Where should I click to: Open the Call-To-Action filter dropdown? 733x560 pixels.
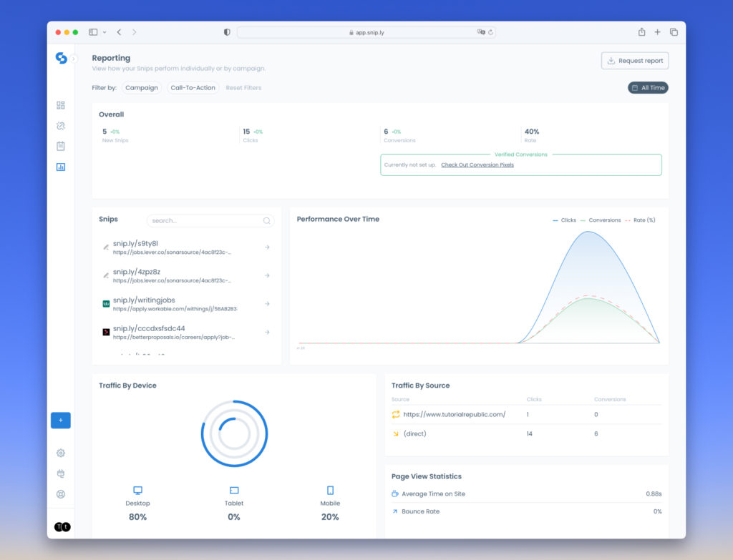coord(193,88)
